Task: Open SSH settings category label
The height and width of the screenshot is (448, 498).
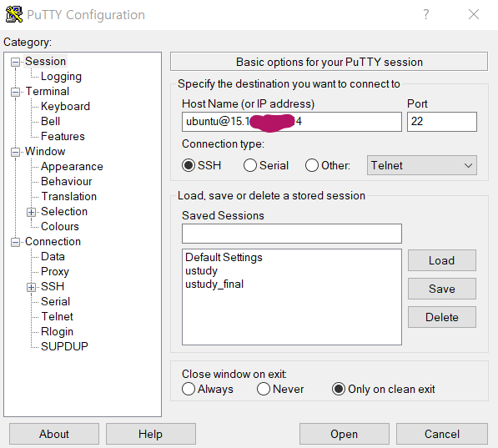Action: 53,287
